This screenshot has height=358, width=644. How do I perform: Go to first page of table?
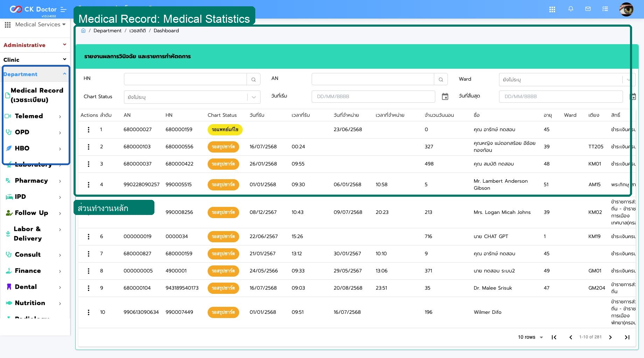coord(554,337)
